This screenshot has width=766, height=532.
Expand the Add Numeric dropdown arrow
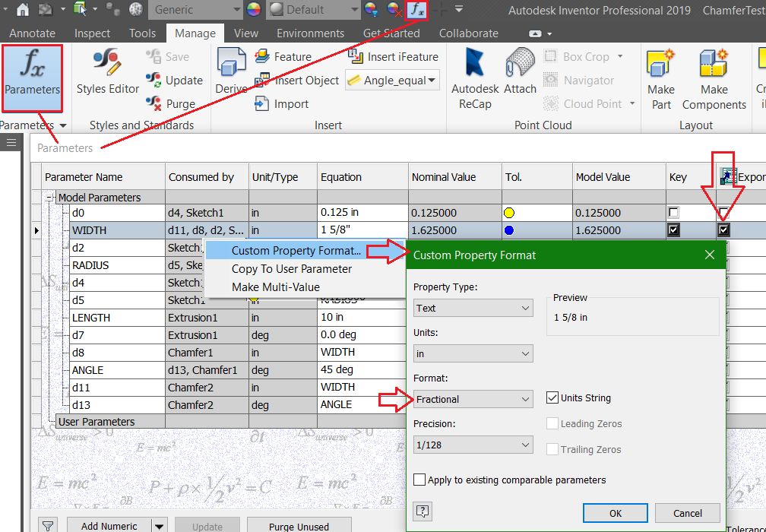click(x=160, y=526)
